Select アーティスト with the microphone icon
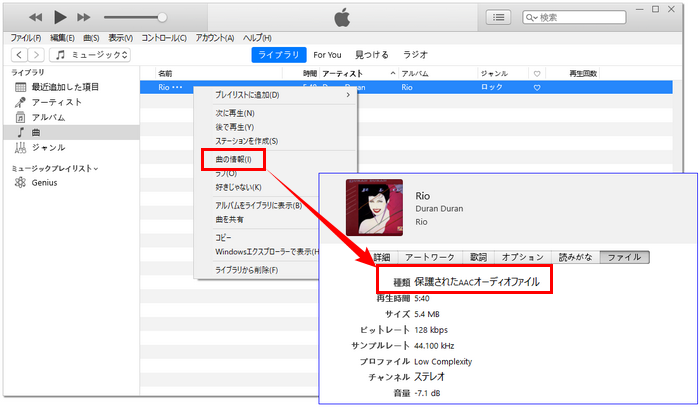This screenshot has width=700, height=407. (57, 102)
